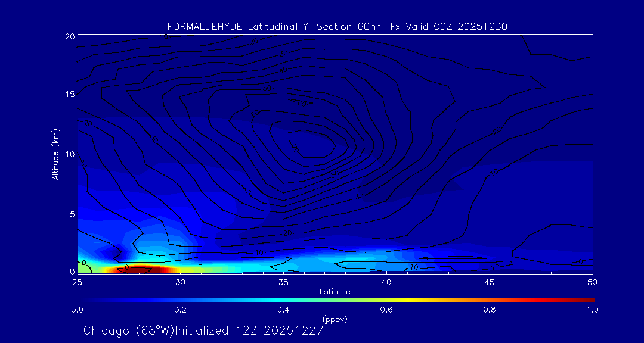Click the 20 km altitude tick label
The height and width of the screenshot is (343, 644).
(69, 36)
